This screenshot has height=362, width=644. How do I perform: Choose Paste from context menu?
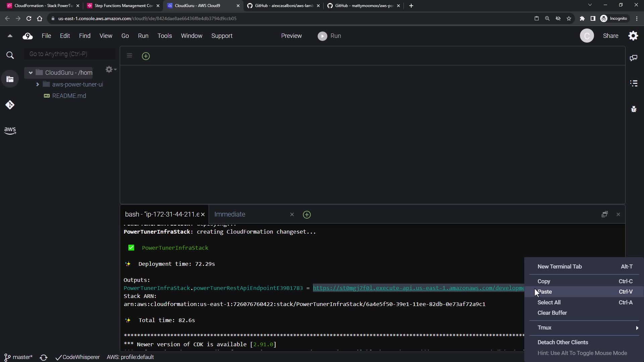point(545,292)
